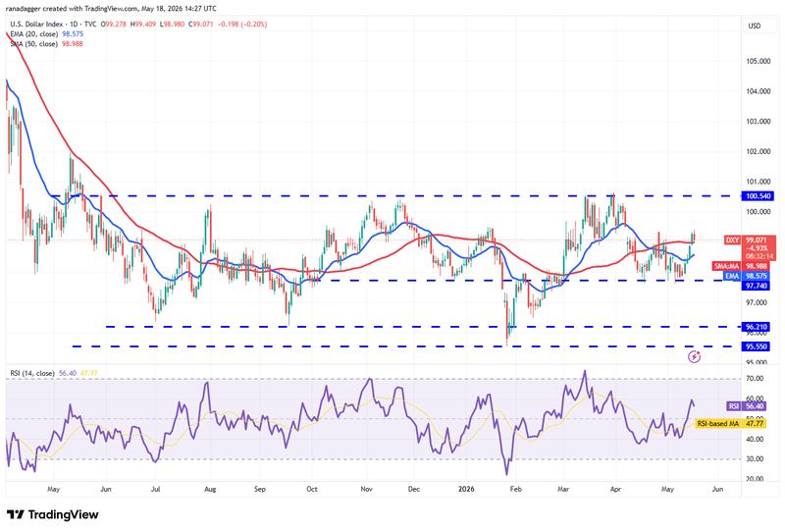Viewport: 785px width, 532px height.
Task: Click the SMA-MA 98.988 axis tag
Action: 741,267
